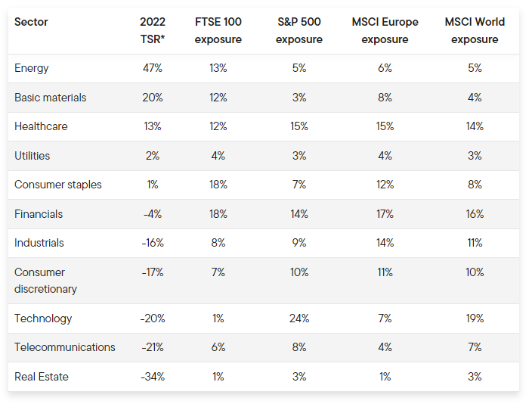Click the Consumer discretionary row label

pos(45,281)
